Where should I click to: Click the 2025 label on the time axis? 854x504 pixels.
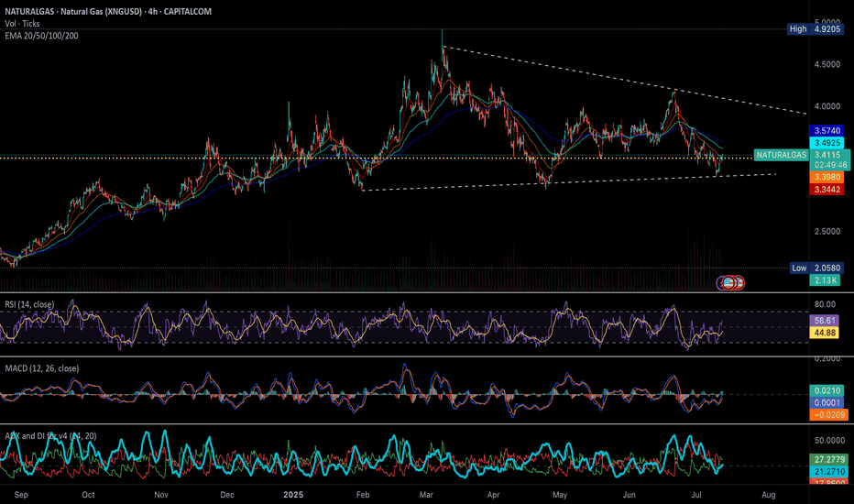(x=293, y=495)
